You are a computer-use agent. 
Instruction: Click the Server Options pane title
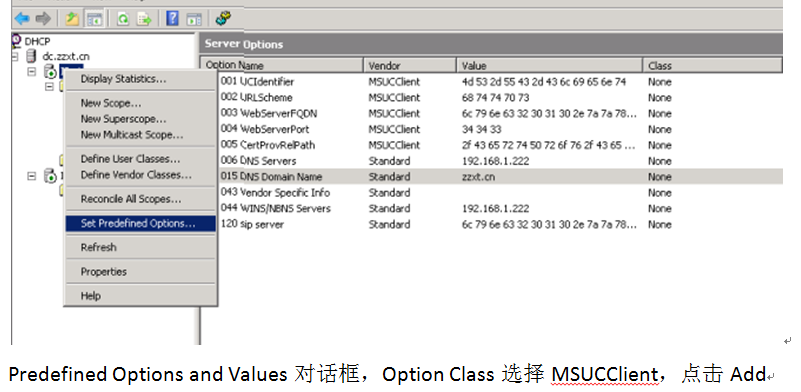pos(244,44)
